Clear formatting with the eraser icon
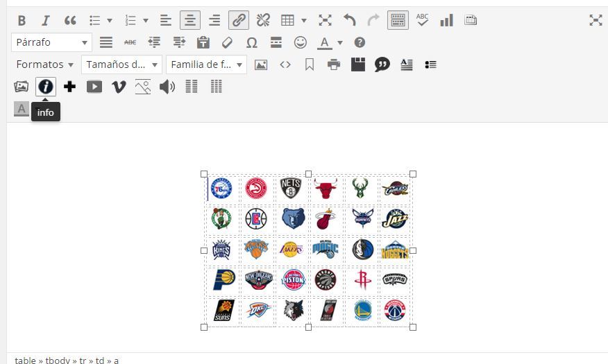 (x=227, y=42)
